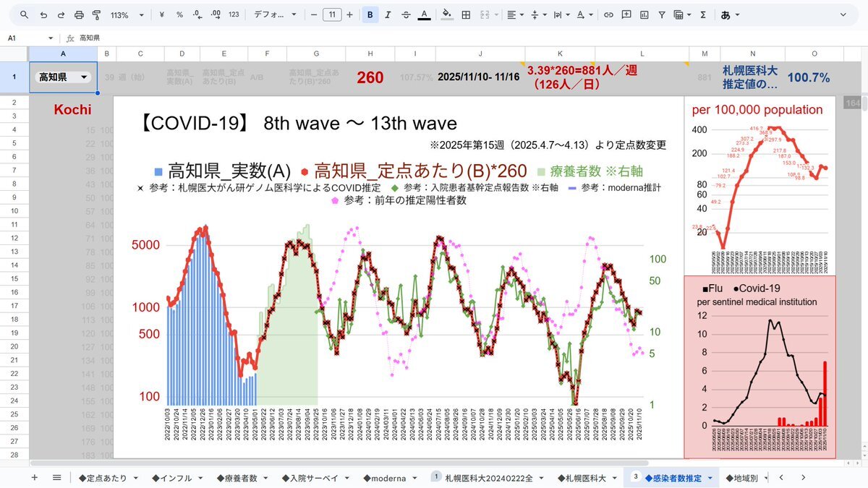The height and width of the screenshot is (488, 868).
Task: Click the font size input field
Action: (332, 14)
